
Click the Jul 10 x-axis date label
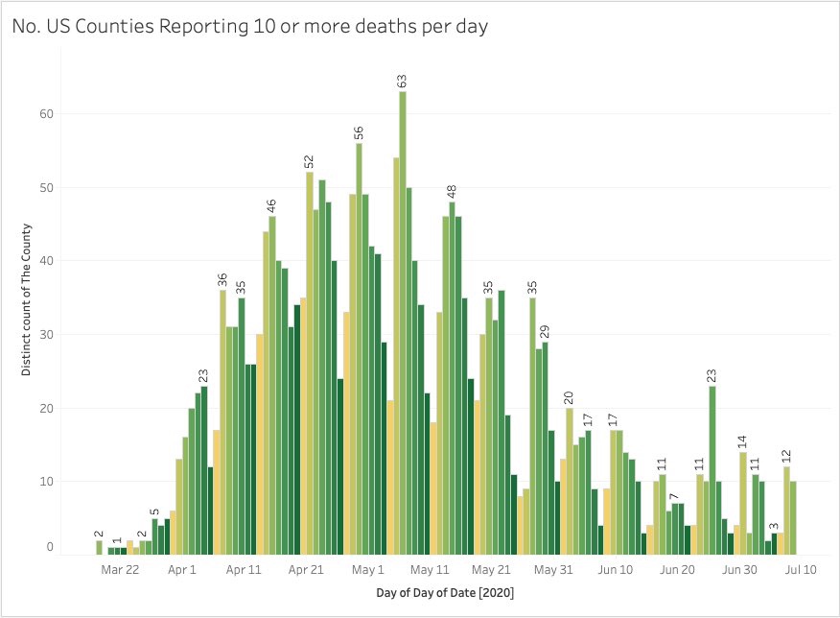point(802,569)
